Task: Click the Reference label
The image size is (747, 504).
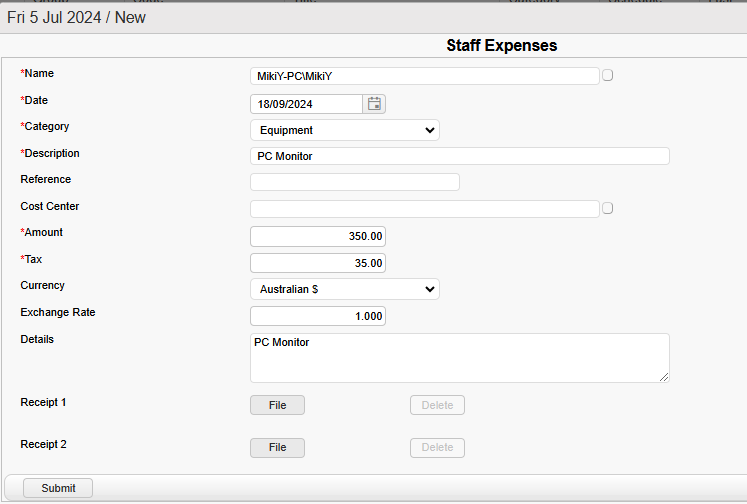Action: coord(46,179)
